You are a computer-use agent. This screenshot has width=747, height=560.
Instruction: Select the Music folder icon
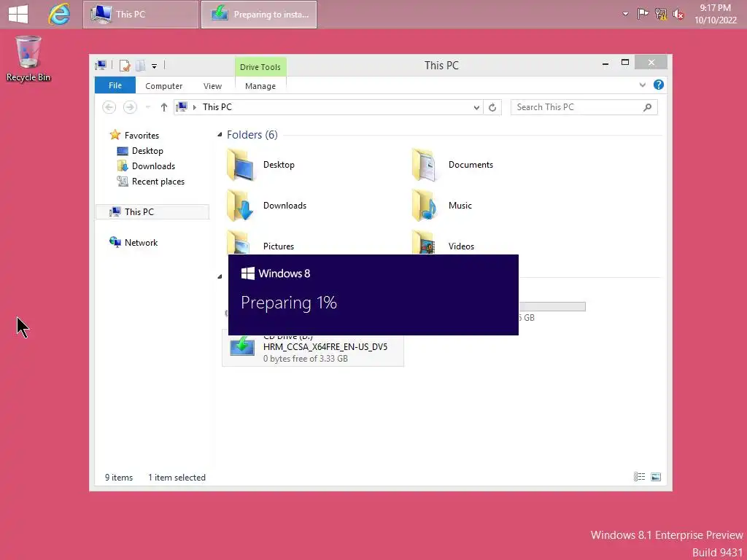pos(425,206)
